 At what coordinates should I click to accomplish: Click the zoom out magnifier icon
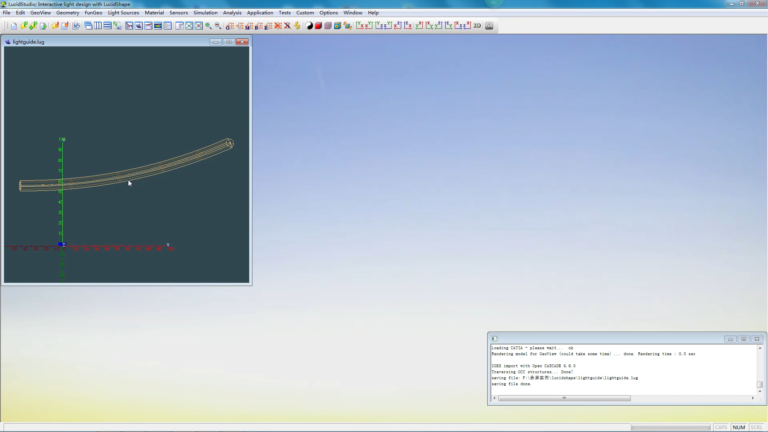tap(218, 25)
